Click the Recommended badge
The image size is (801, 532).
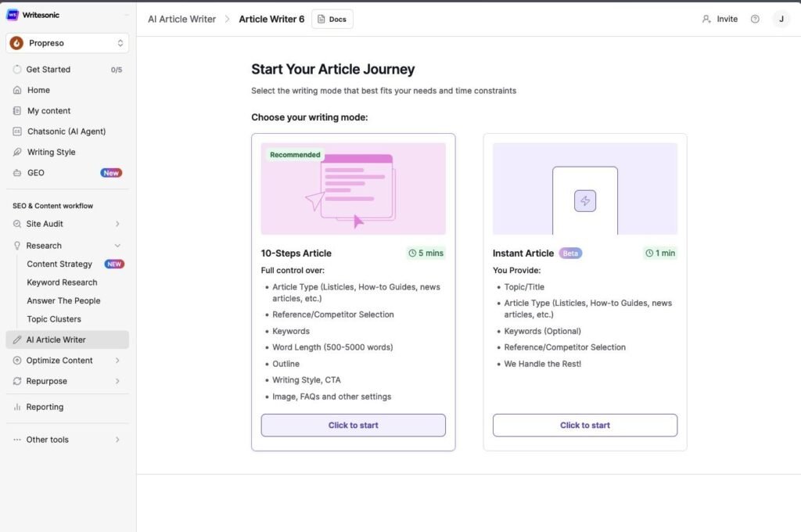coord(295,155)
